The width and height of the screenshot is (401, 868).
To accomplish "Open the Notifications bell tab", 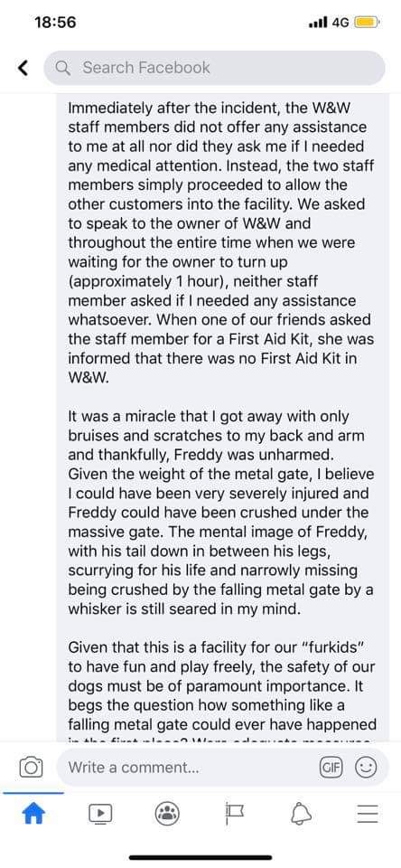I will (x=301, y=813).
